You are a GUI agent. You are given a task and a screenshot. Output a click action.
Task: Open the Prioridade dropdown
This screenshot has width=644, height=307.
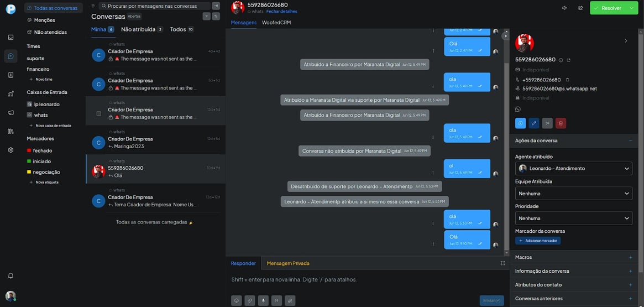click(x=574, y=218)
